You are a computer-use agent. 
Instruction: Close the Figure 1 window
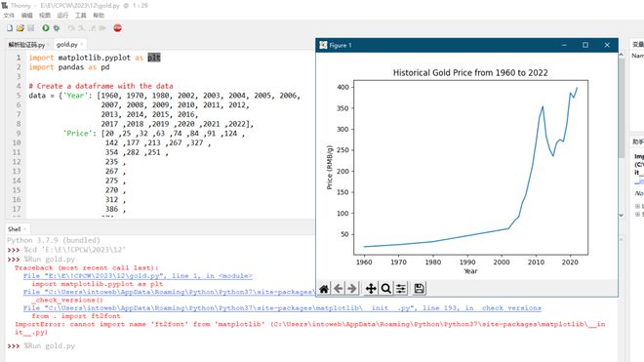(x=607, y=45)
